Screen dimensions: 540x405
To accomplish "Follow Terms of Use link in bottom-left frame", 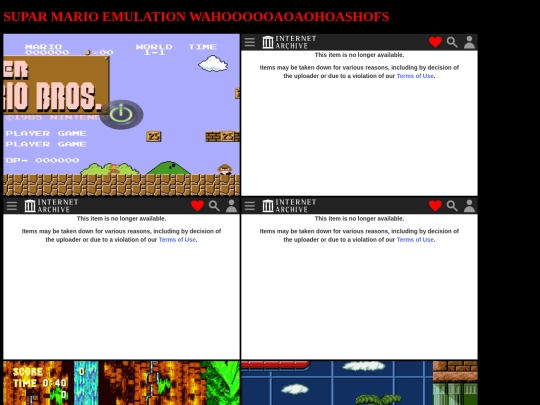I will (177, 239).
